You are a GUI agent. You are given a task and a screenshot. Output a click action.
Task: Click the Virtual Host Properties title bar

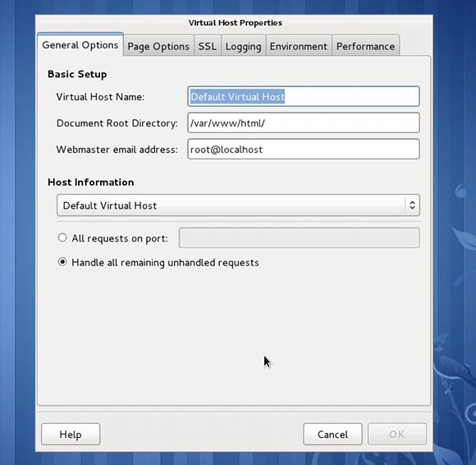pyautogui.click(x=235, y=23)
